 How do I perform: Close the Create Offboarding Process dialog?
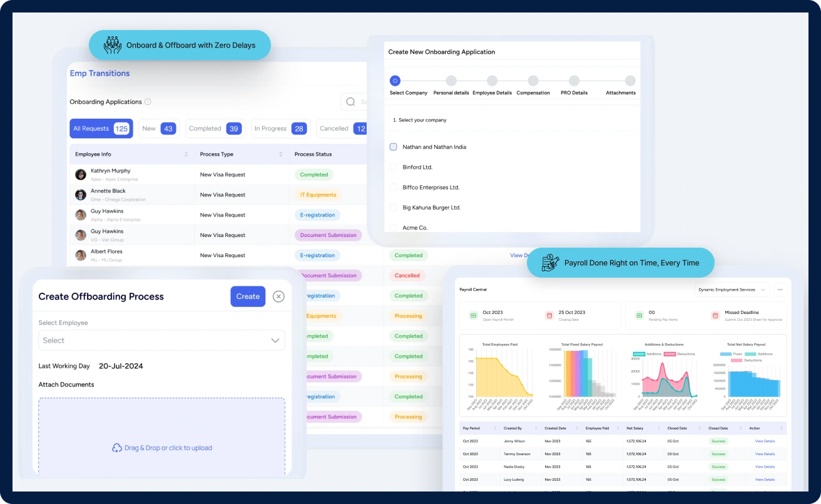(x=278, y=296)
